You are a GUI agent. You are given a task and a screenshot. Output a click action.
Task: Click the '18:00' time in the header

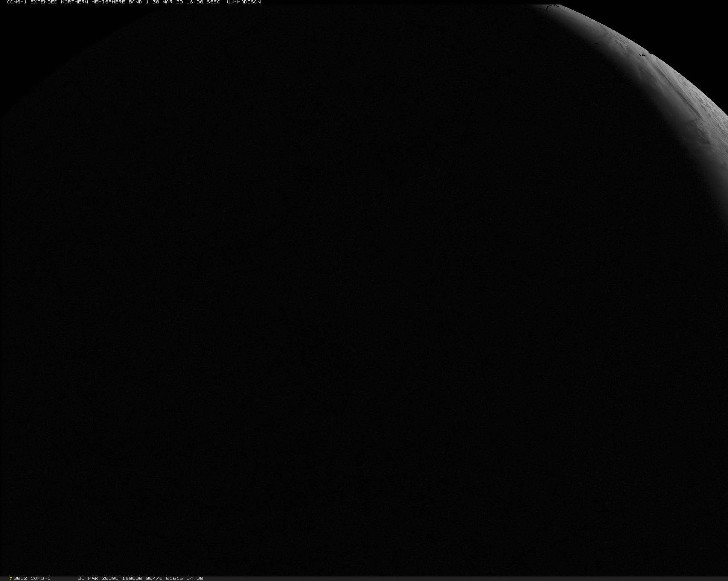coord(195,2)
